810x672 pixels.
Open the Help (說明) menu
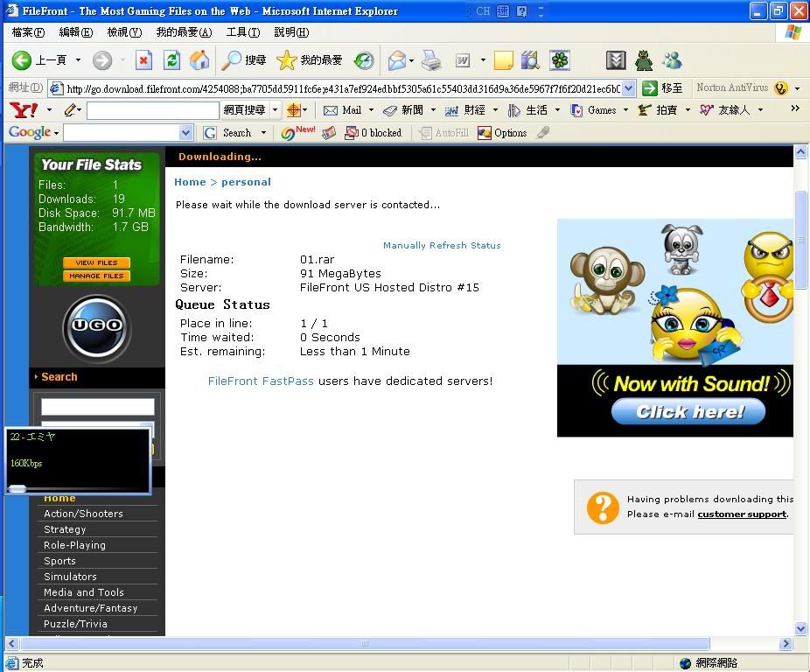coord(291,32)
